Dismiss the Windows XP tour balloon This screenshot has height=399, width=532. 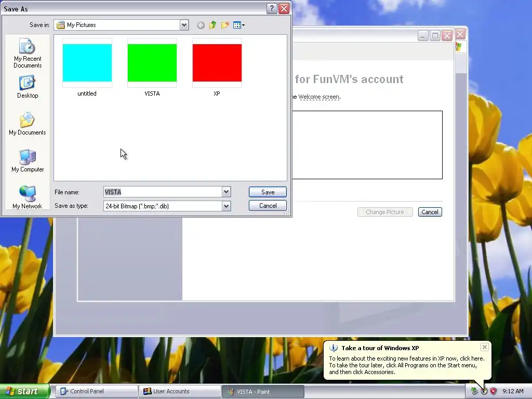[485, 347]
